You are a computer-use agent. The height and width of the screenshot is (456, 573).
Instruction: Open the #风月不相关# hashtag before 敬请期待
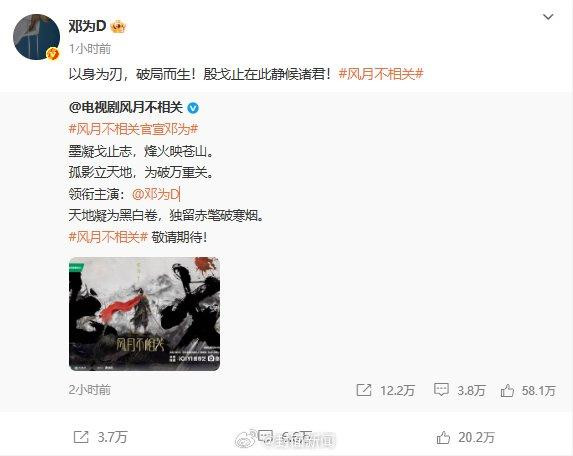click(108, 238)
